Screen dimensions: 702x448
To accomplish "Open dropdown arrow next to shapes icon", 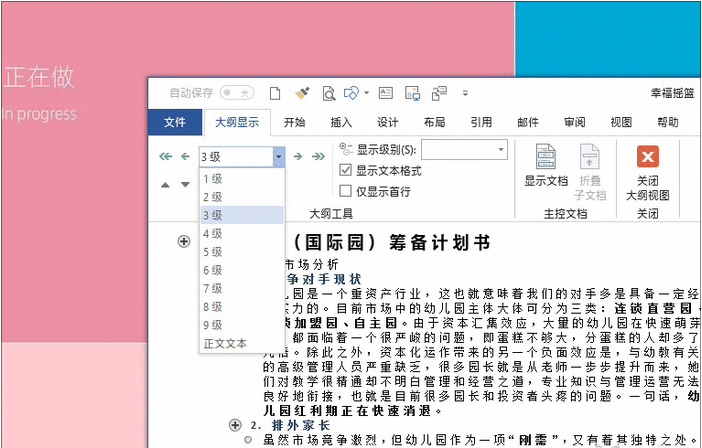I will (366, 93).
